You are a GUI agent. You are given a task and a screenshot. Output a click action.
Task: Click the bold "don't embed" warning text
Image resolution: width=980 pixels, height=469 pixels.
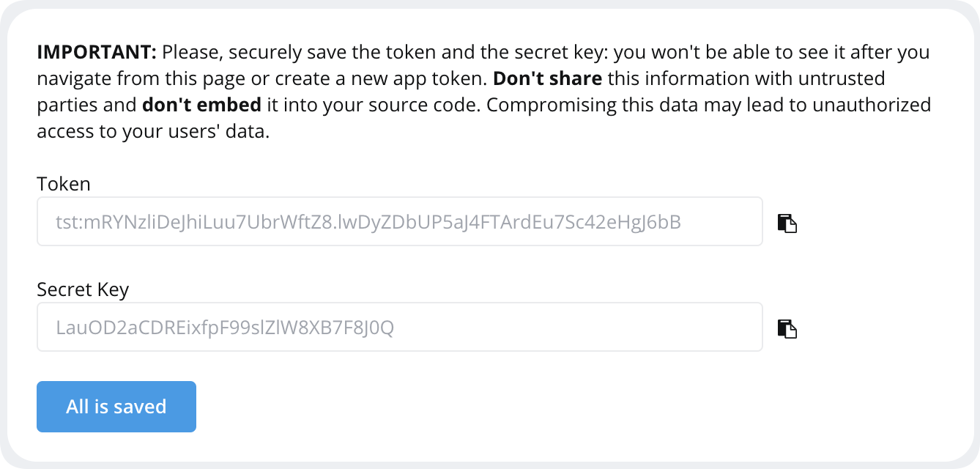[201, 105]
